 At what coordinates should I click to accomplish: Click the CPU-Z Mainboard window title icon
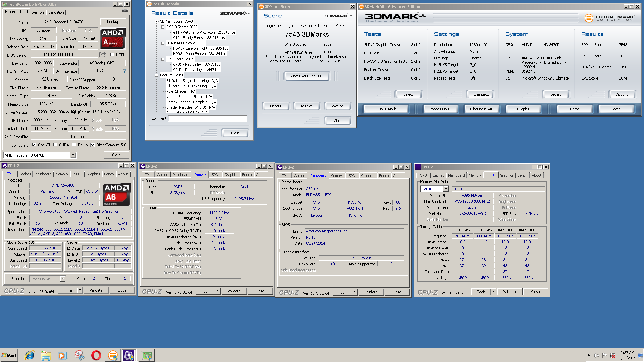(x=279, y=167)
